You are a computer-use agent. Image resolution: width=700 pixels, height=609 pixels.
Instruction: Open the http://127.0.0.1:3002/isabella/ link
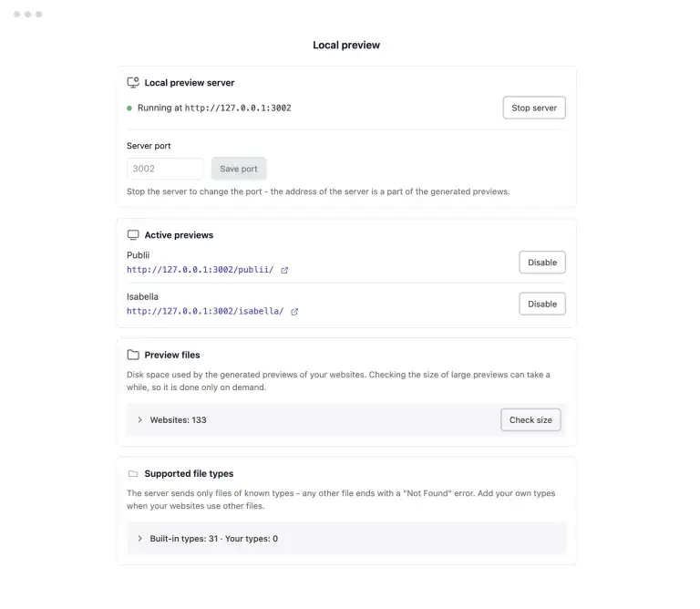click(x=205, y=311)
